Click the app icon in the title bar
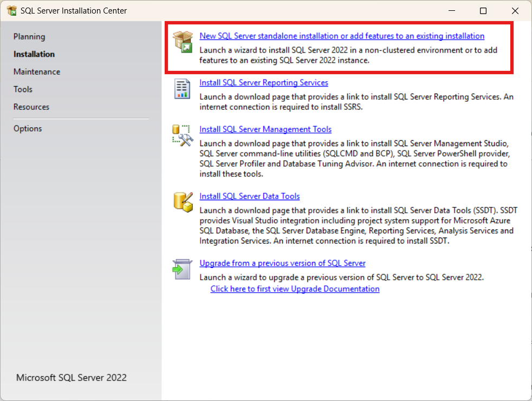Image resolution: width=532 pixels, height=401 pixels. coord(11,11)
